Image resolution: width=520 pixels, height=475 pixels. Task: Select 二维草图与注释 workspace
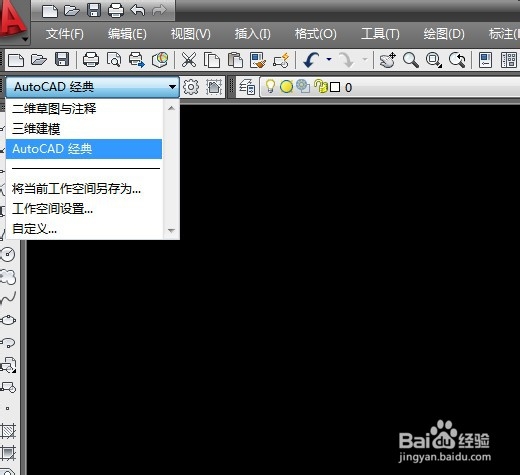pyautogui.click(x=84, y=109)
